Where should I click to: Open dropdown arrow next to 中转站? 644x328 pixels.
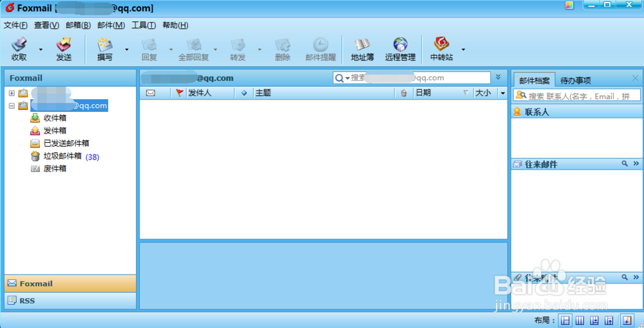[x=463, y=50]
